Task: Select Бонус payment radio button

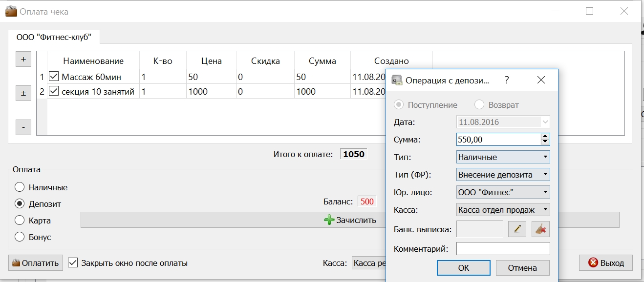Action: 20,237
